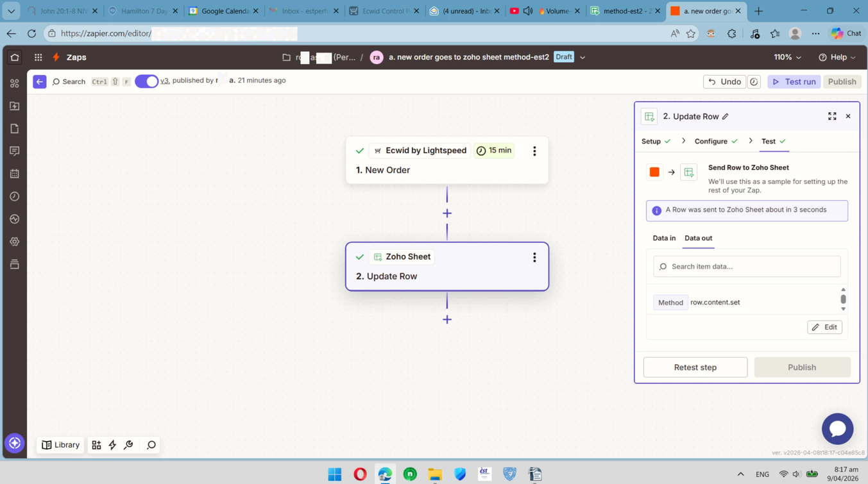The image size is (868, 484).
Task: Open the Library panel
Action: (x=61, y=445)
